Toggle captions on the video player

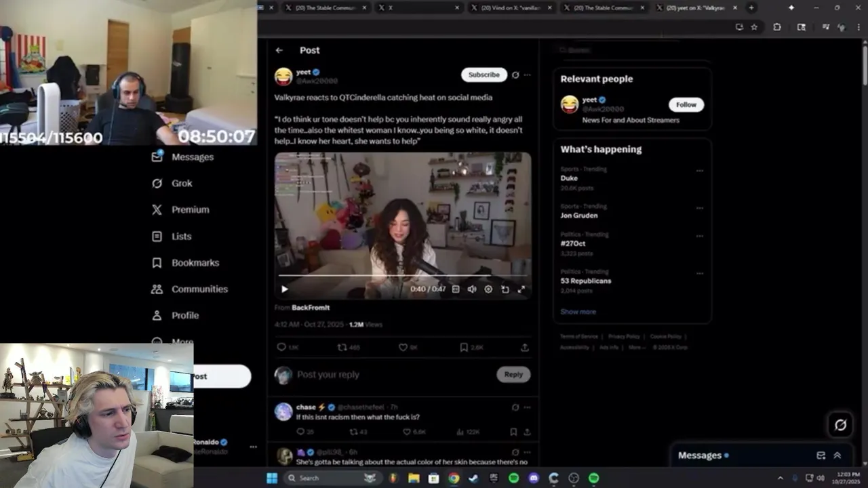click(x=456, y=289)
